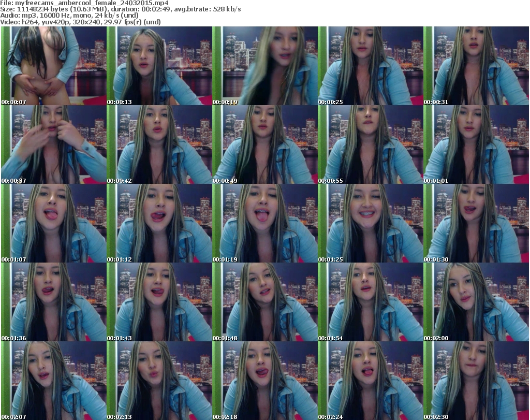Select the thumbnail stamped 00:00:07
530x420 pixels.
54,66
